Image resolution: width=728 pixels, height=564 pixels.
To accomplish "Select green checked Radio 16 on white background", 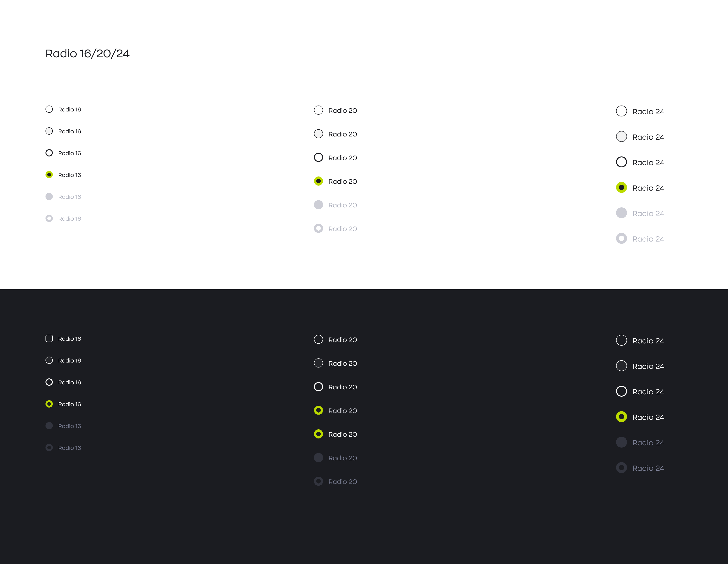I will coord(49,175).
